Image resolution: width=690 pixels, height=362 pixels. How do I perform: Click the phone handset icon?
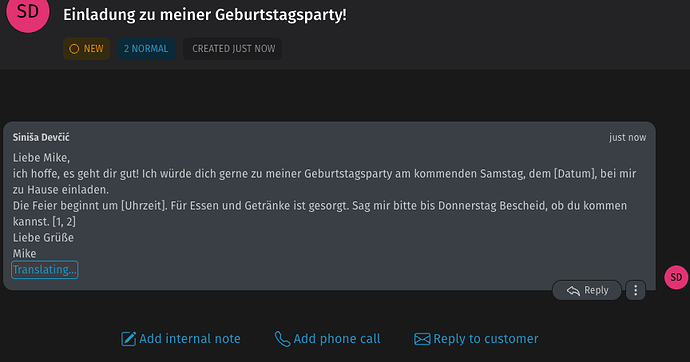(282, 339)
